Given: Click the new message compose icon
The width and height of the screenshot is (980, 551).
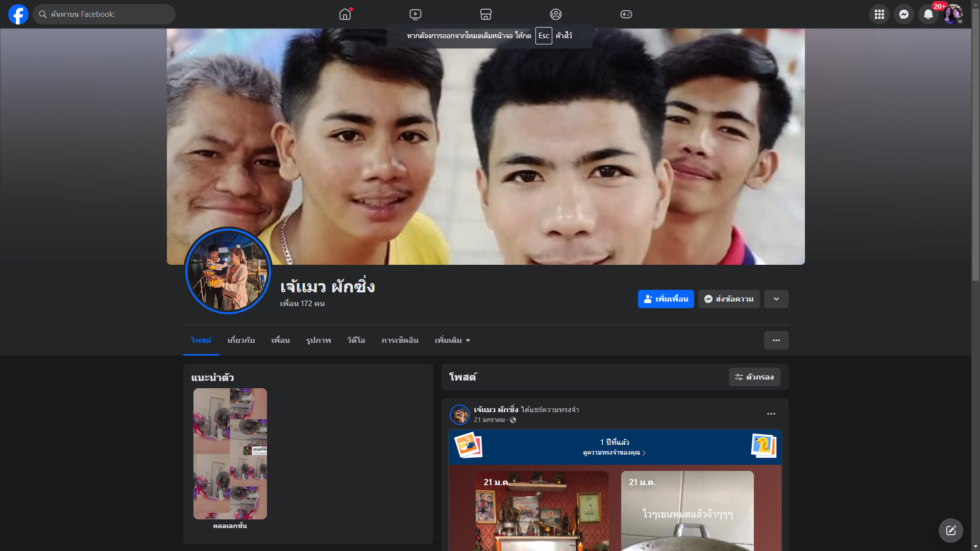Looking at the screenshot, I should click(x=951, y=531).
